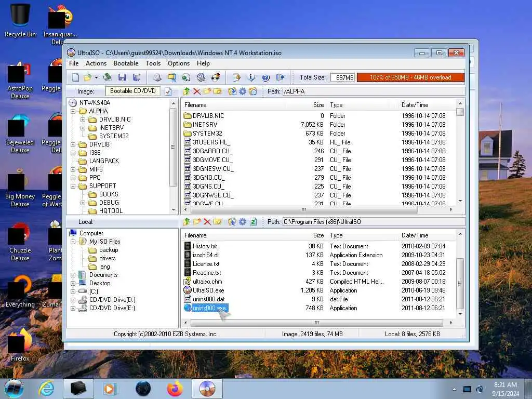The image size is (532, 399).
Task: Click the boot info icon beside Bootable CD/DVD
Action: [168, 91]
